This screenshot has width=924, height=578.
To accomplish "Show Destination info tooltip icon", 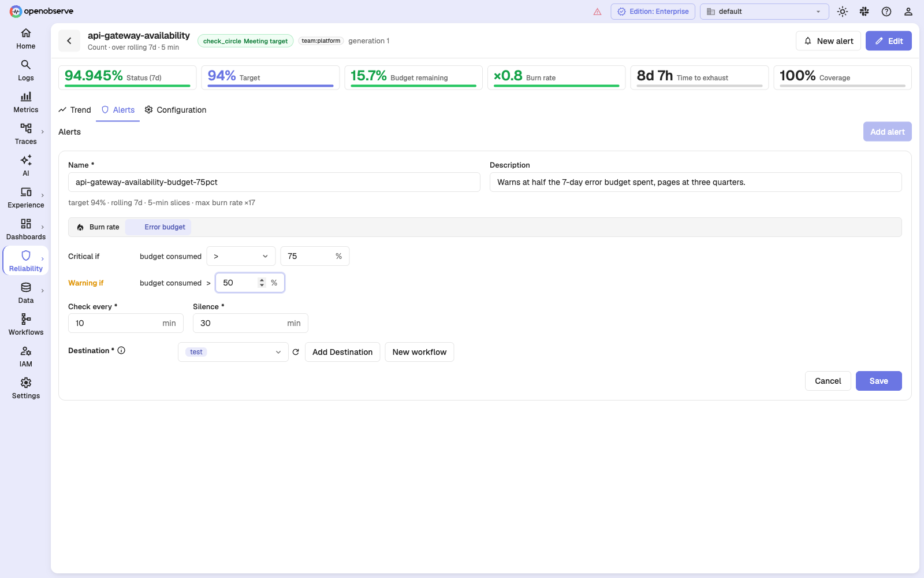I will click(x=121, y=350).
